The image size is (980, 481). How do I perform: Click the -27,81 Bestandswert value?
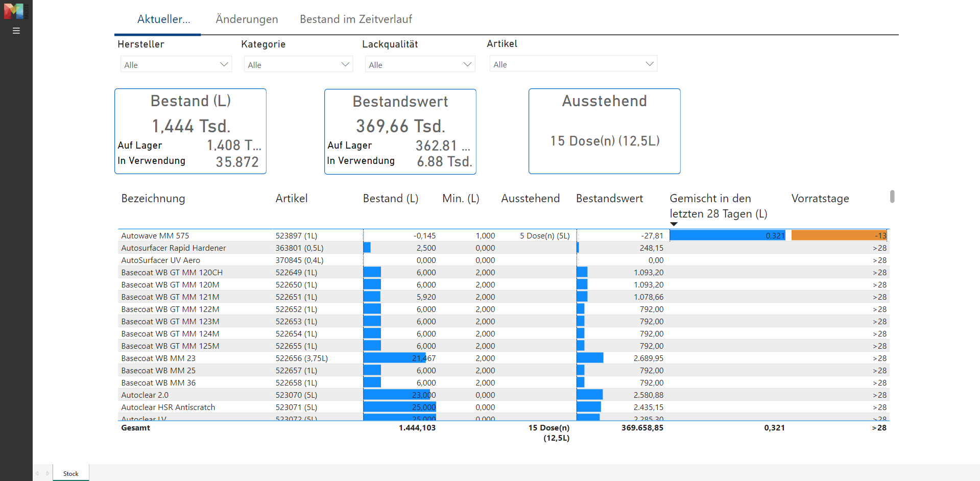tap(652, 235)
